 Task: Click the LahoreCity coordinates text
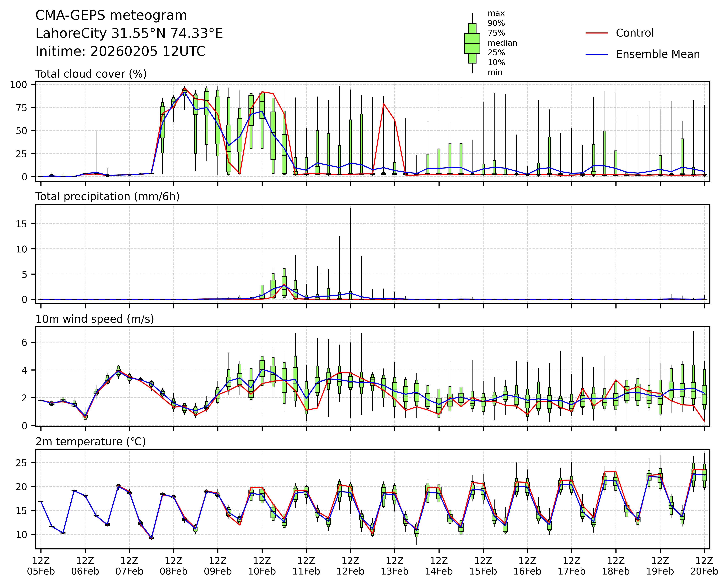coord(129,33)
